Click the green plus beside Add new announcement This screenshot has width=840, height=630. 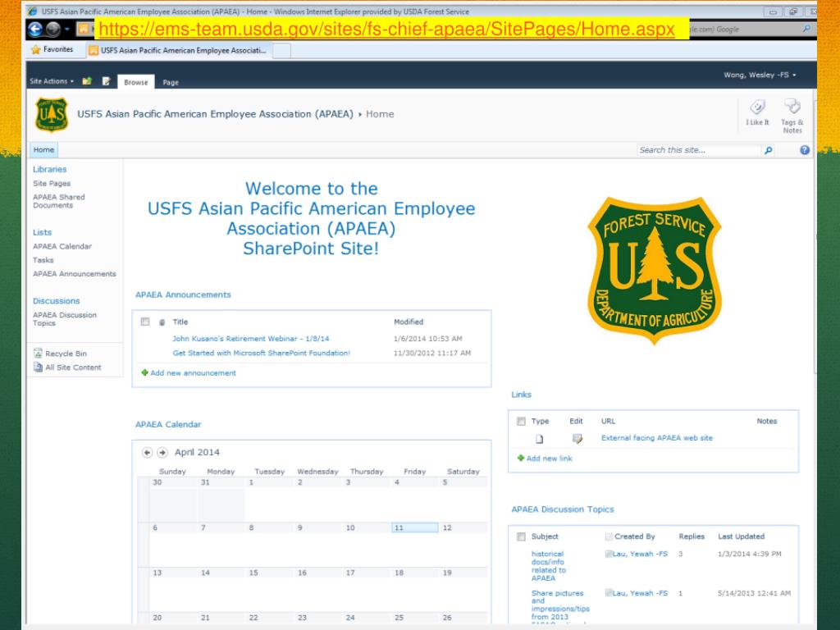coord(144,372)
